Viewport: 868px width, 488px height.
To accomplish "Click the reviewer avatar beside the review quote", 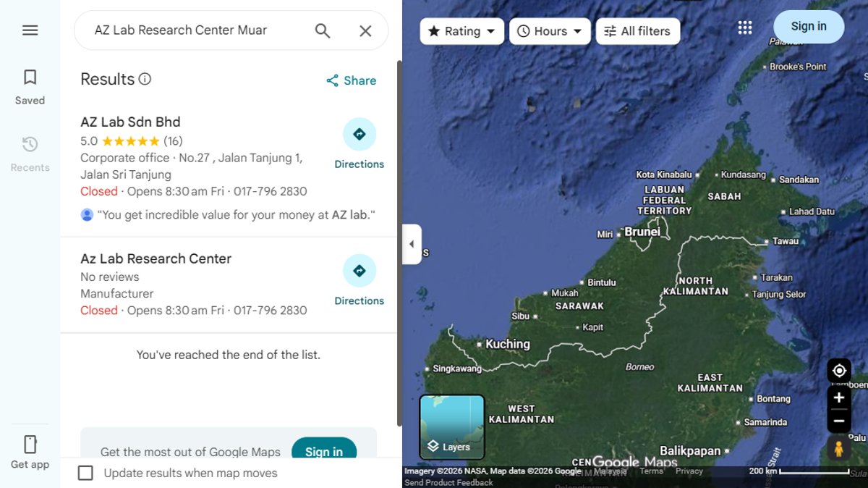I will point(87,215).
